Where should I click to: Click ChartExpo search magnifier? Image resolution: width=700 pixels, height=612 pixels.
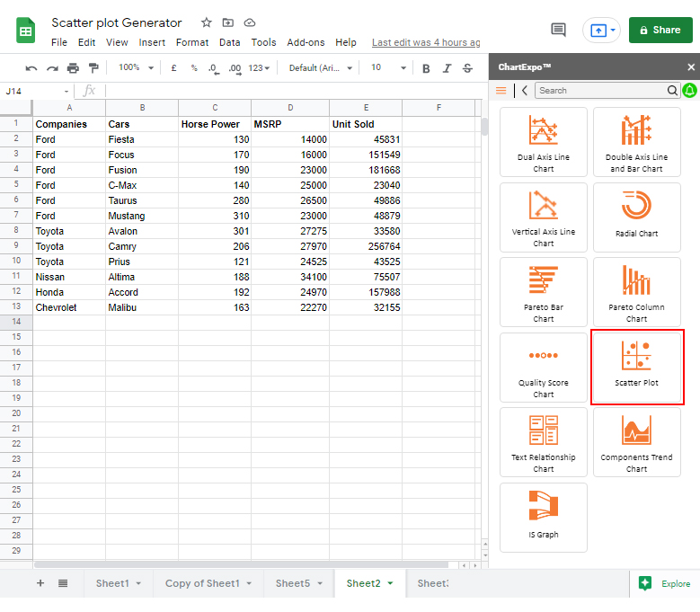coord(672,91)
